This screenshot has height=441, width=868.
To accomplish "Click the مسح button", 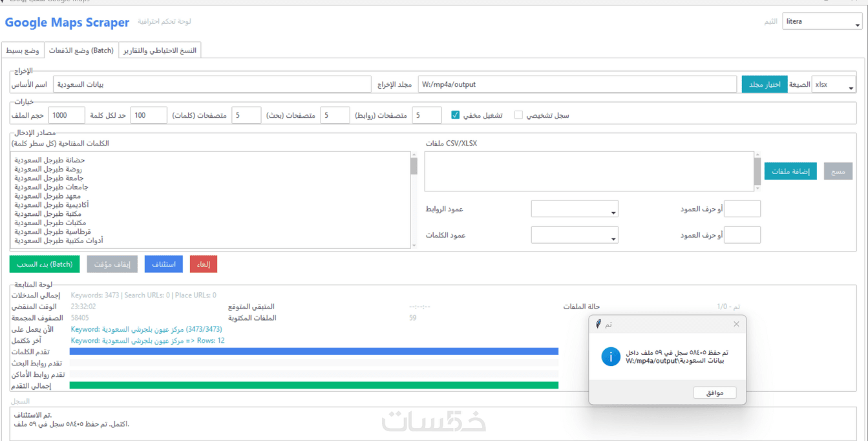I will 838,171.
